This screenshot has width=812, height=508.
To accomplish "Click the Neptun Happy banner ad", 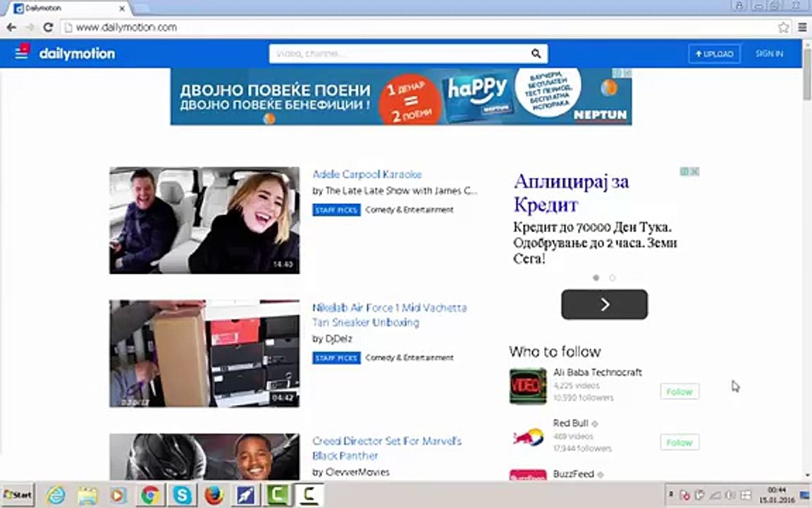I will click(401, 97).
